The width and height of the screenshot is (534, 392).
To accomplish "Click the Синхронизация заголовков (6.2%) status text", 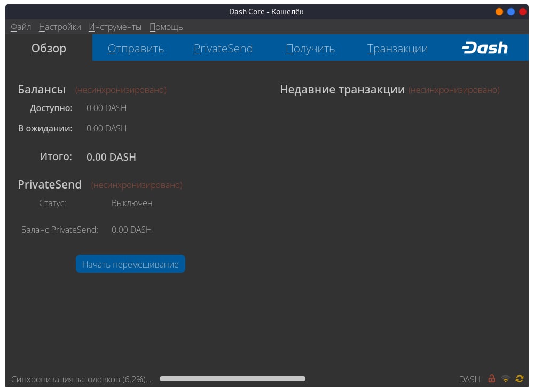I will (81, 379).
